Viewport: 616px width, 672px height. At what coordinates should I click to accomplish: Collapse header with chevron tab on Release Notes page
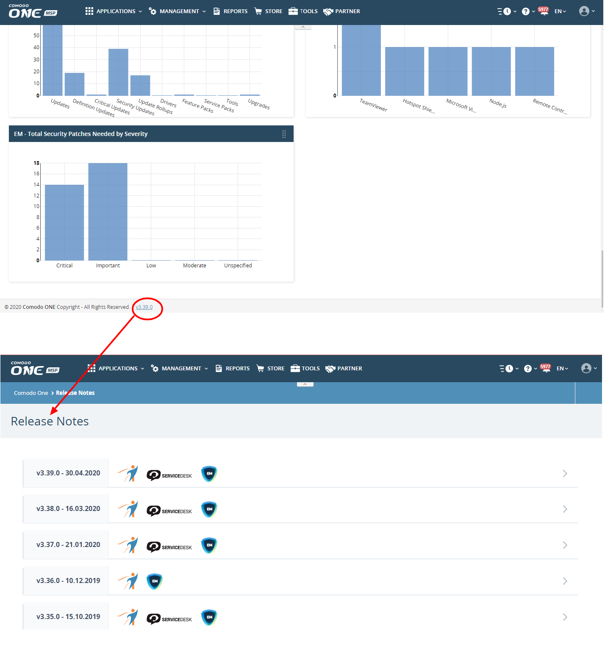[x=305, y=384]
